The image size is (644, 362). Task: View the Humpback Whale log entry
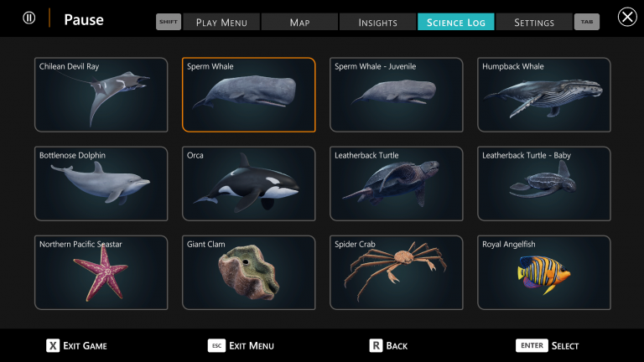(x=543, y=95)
